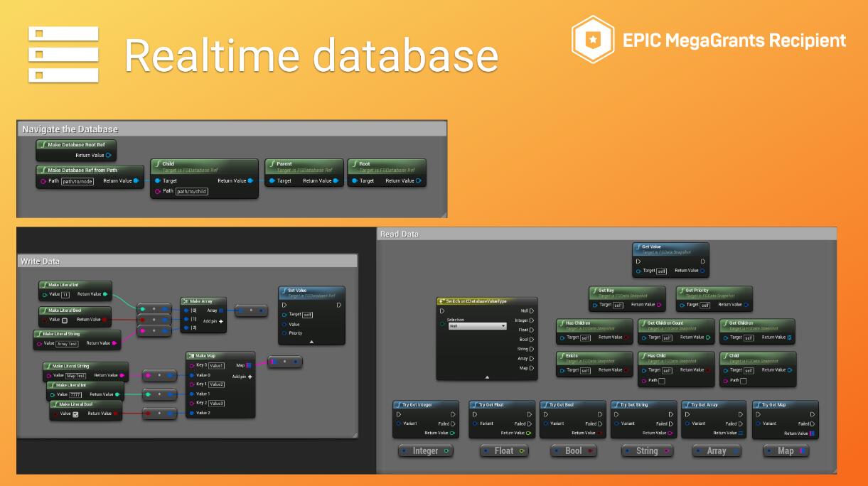Image resolution: width=868 pixels, height=486 pixels.
Task: Enable the unchecked Make Literal Bool value
Action: (x=65, y=320)
